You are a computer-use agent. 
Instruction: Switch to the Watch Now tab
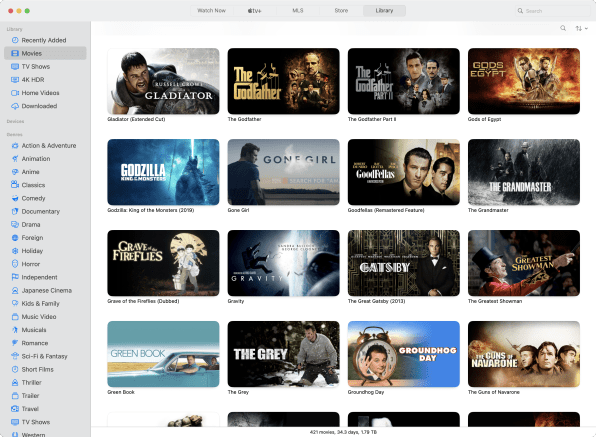click(x=211, y=11)
